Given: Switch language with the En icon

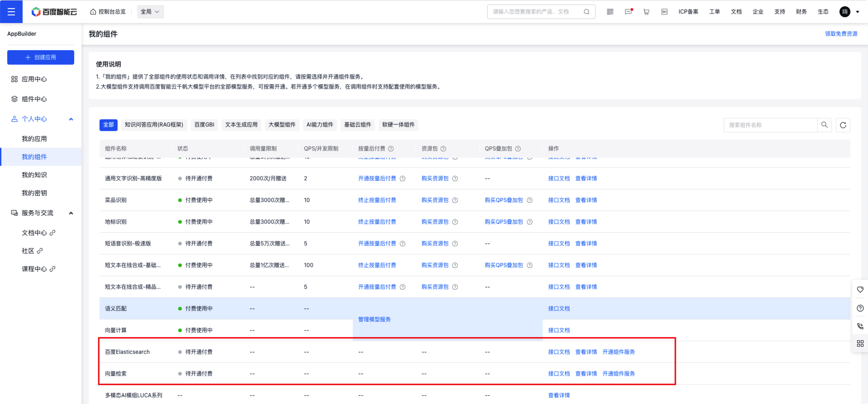Looking at the screenshot, I should (x=664, y=12).
